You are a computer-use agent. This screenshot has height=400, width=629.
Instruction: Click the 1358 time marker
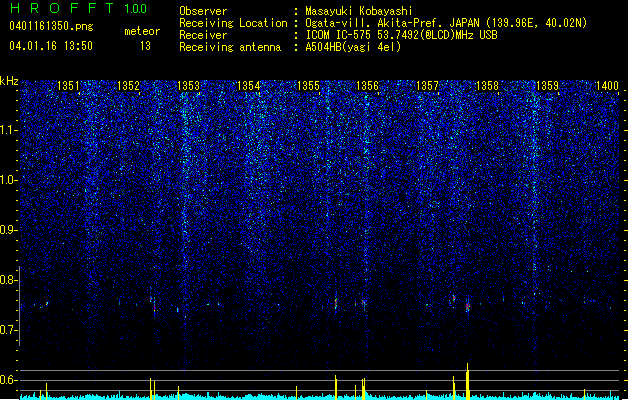pos(487,85)
